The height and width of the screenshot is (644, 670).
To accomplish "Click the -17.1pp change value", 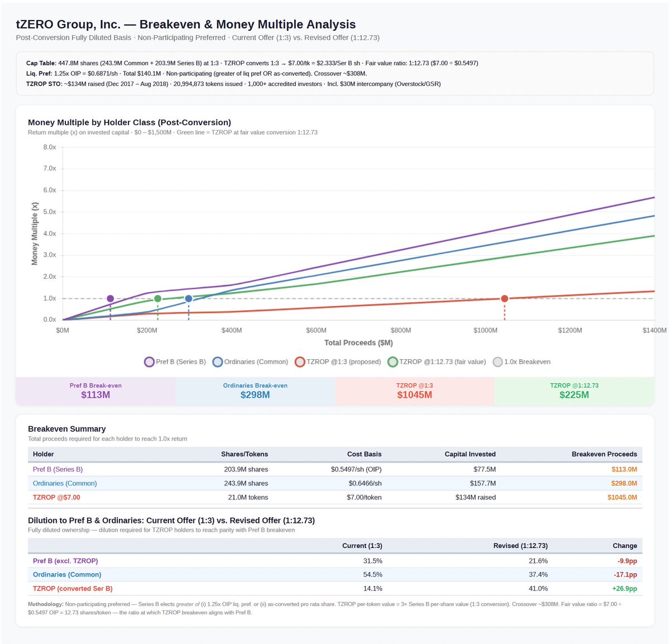I will (625, 574).
